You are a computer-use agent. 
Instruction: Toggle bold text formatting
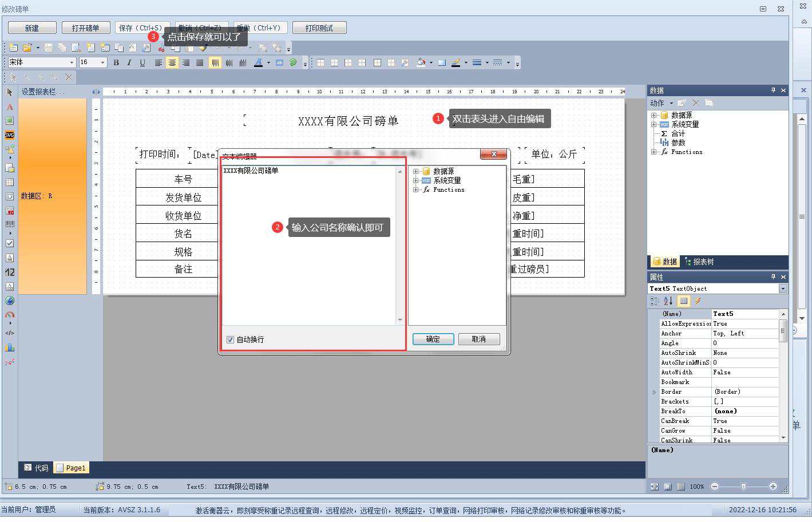[x=116, y=62]
